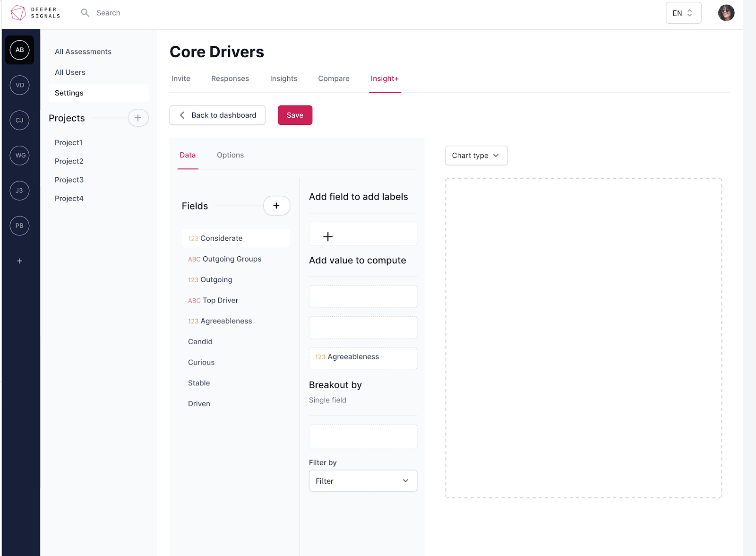Screen dimensions: 756x556
Task: Click plus in the labels drop zone
Action: 328,236
